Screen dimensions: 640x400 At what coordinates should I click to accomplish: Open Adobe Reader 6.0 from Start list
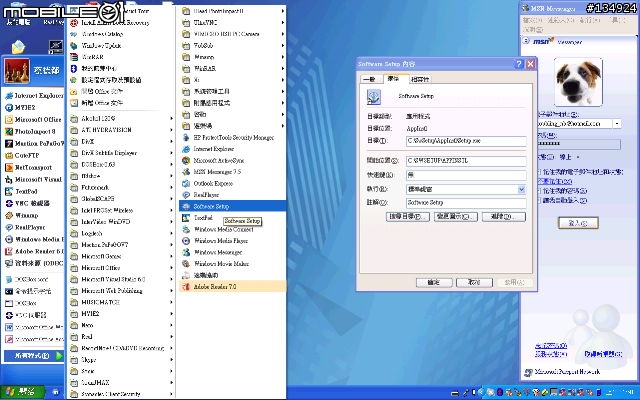pyautogui.click(x=33, y=251)
